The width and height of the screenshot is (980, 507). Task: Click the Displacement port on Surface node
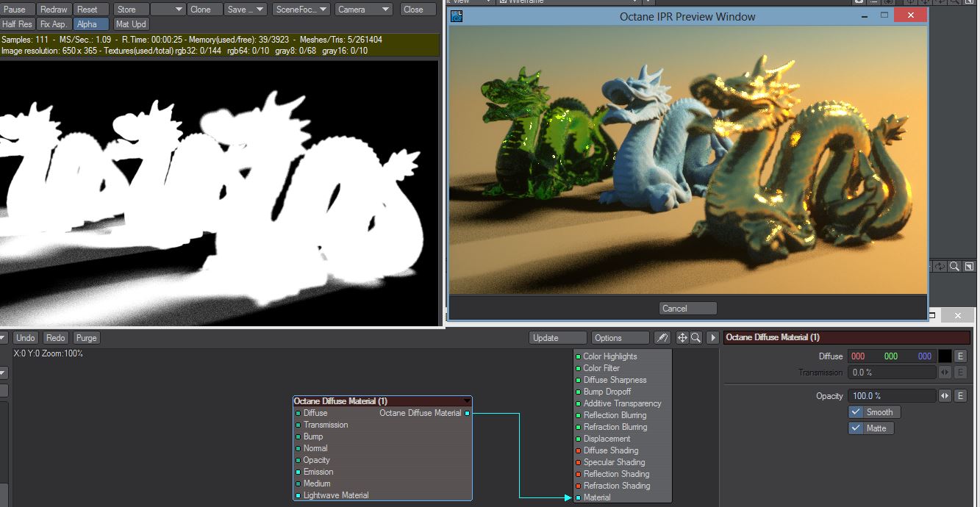click(x=578, y=439)
